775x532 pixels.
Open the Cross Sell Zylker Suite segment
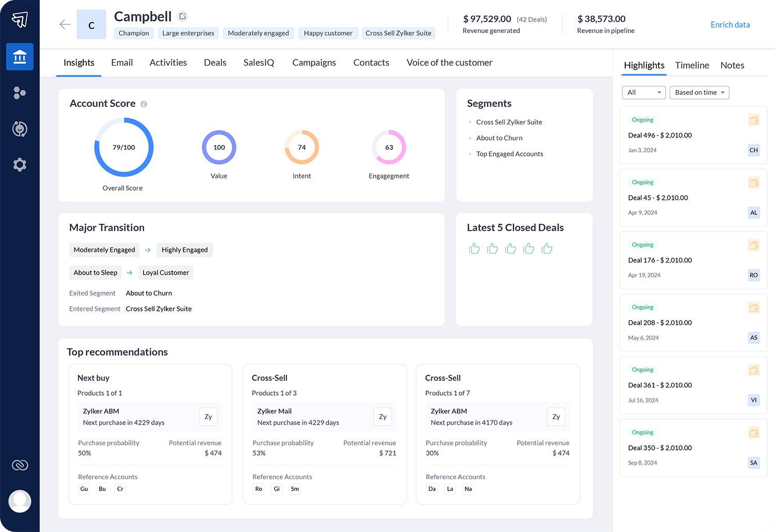pos(509,122)
